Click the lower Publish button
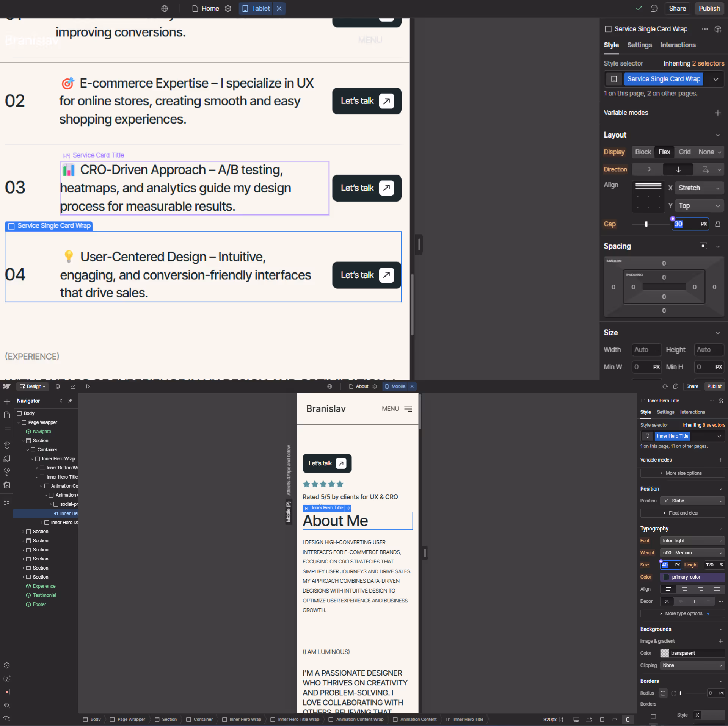This screenshot has height=726, width=728. pyautogui.click(x=714, y=386)
